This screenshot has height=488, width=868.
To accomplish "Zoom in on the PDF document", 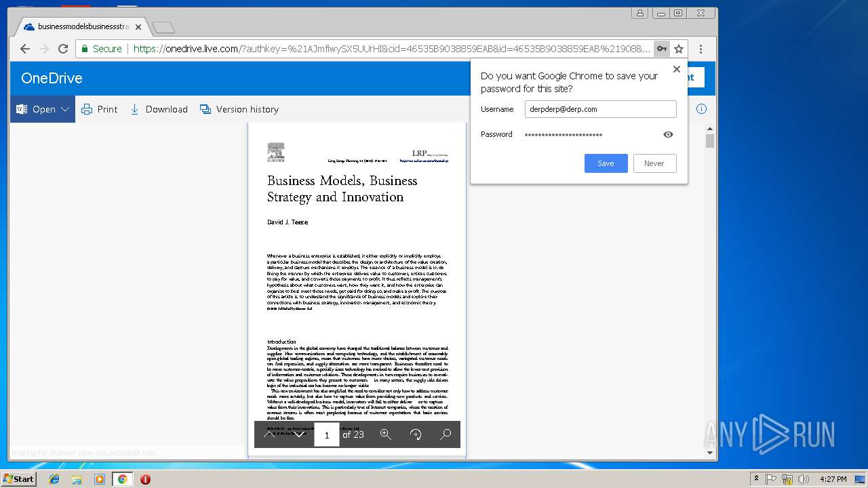I will tap(386, 434).
